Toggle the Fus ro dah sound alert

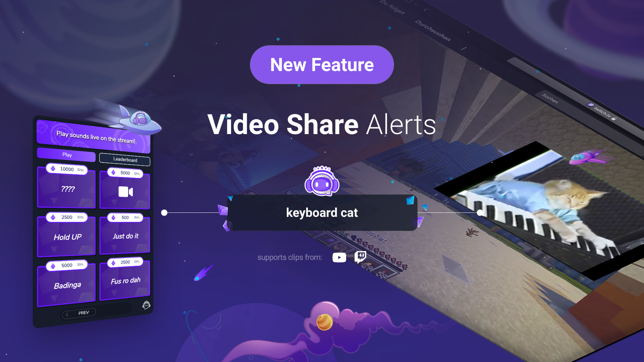tap(125, 280)
